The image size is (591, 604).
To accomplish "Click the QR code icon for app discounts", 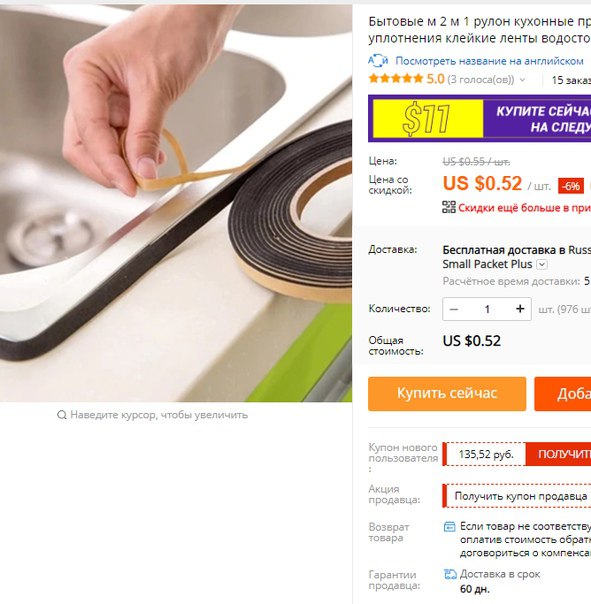I will [x=449, y=207].
